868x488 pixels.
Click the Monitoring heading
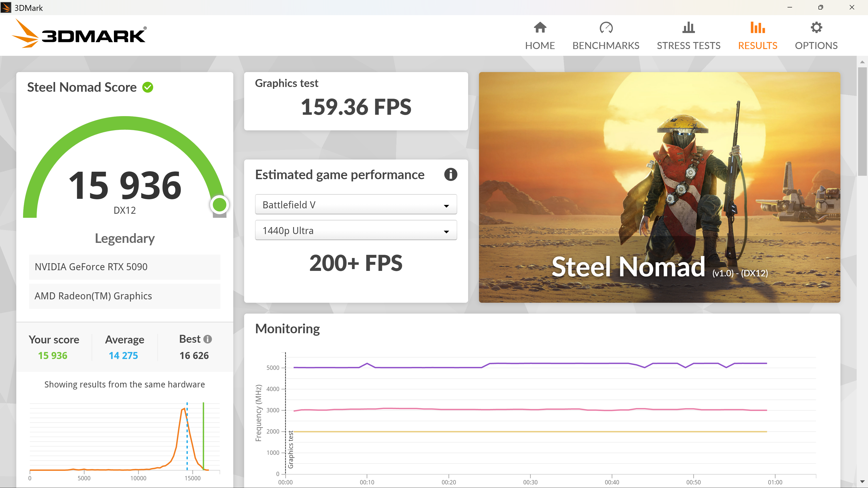coord(288,329)
